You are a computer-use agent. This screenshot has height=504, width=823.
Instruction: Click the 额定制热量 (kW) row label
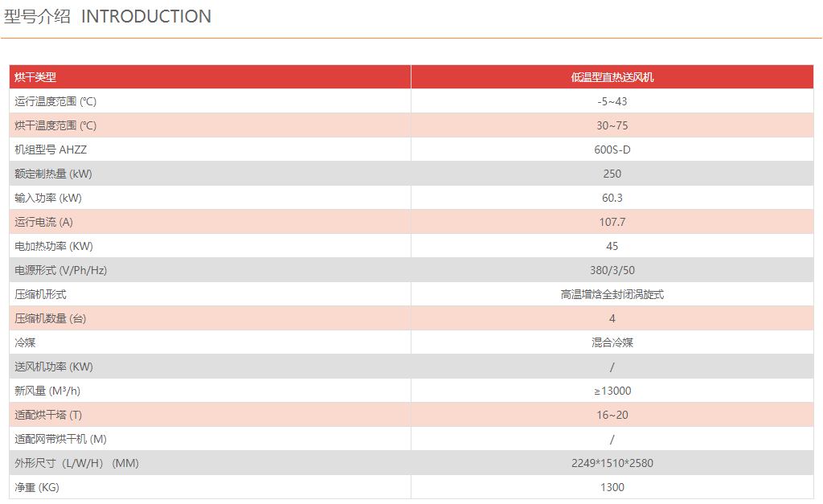coord(53,174)
